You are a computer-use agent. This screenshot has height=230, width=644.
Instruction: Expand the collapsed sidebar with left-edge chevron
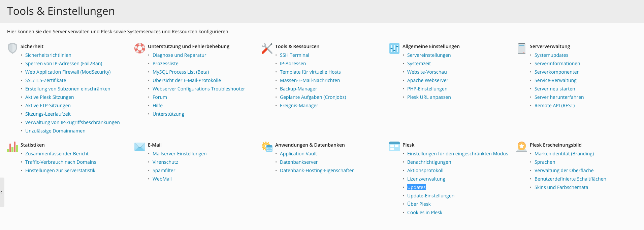click(x=2, y=192)
